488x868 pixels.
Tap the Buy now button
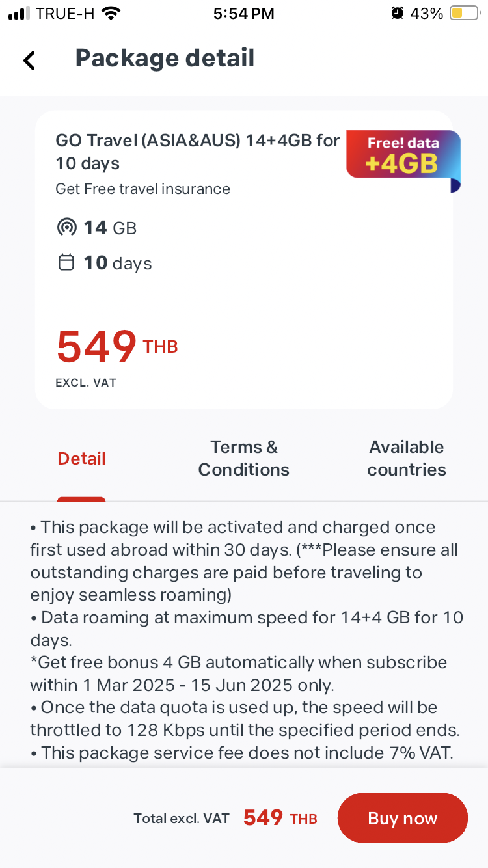point(403,818)
